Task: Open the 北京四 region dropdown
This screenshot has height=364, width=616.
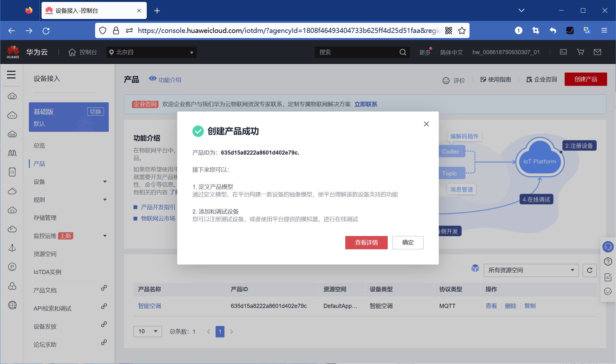Action: point(151,52)
